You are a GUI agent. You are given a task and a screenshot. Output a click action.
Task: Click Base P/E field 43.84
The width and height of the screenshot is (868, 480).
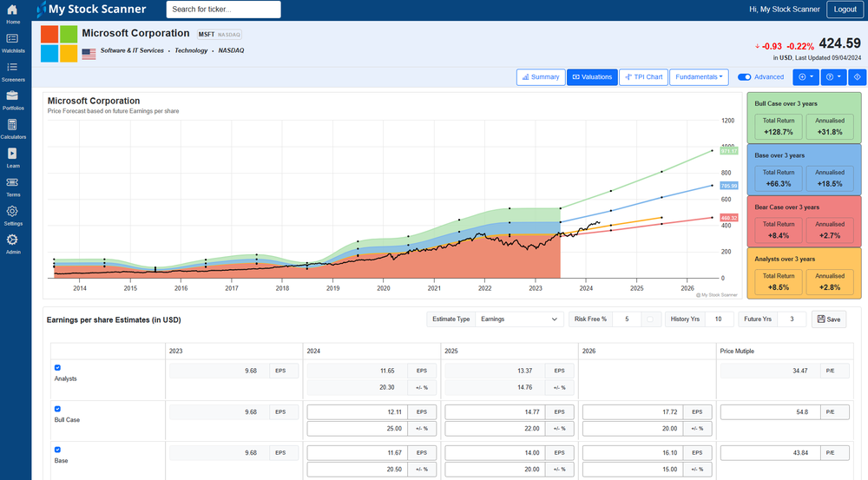[771, 453]
